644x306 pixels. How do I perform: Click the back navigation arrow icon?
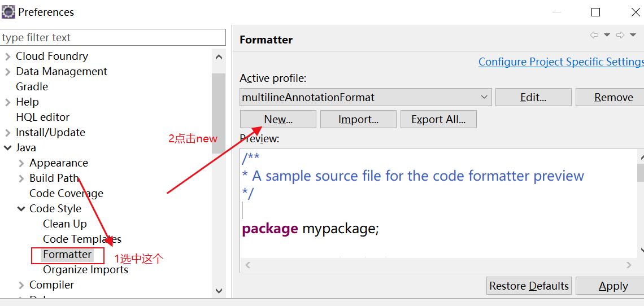594,36
